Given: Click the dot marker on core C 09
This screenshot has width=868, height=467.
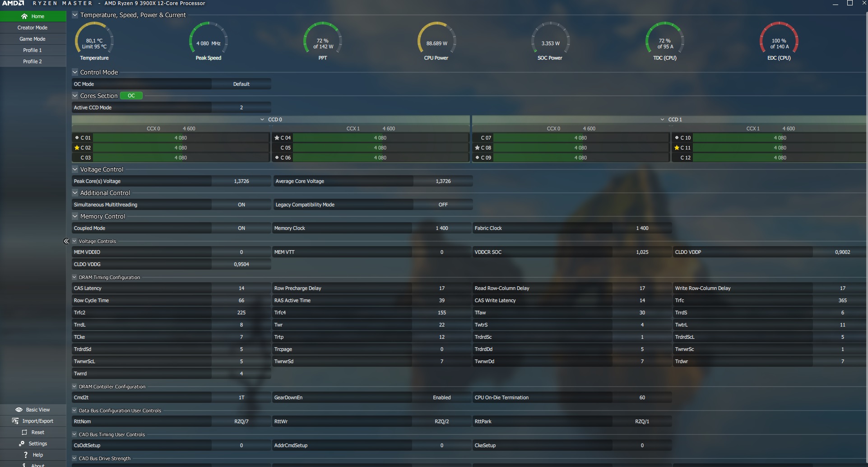Looking at the screenshot, I should pyautogui.click(x=477, y=158).
